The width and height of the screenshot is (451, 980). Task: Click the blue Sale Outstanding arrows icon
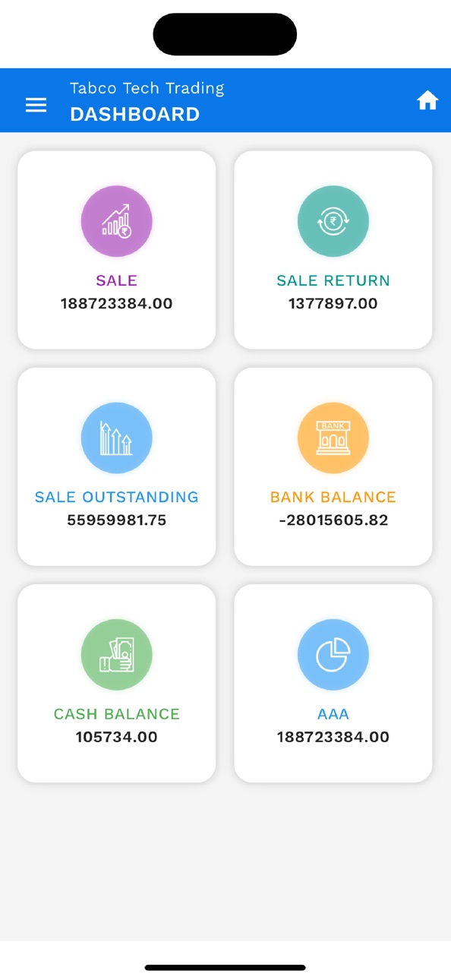coord(117,438)
